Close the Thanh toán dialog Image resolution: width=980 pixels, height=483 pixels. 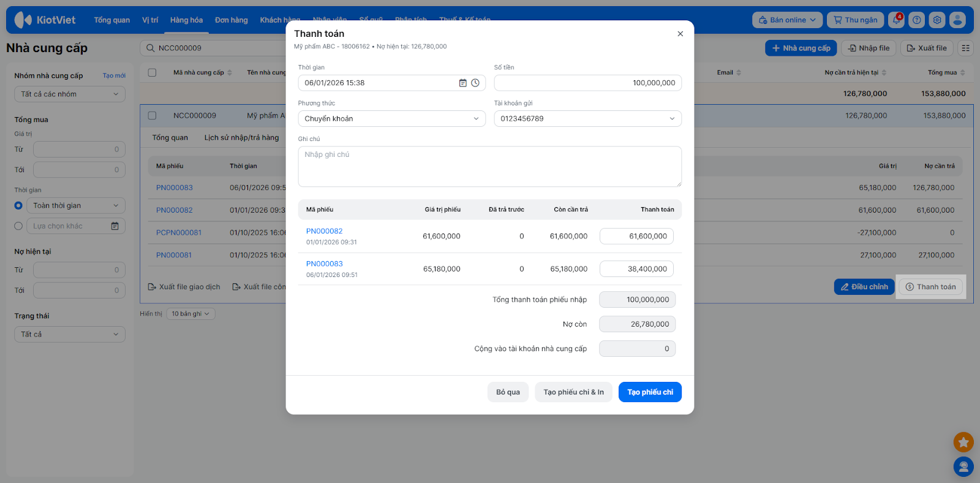pos(680,34)
